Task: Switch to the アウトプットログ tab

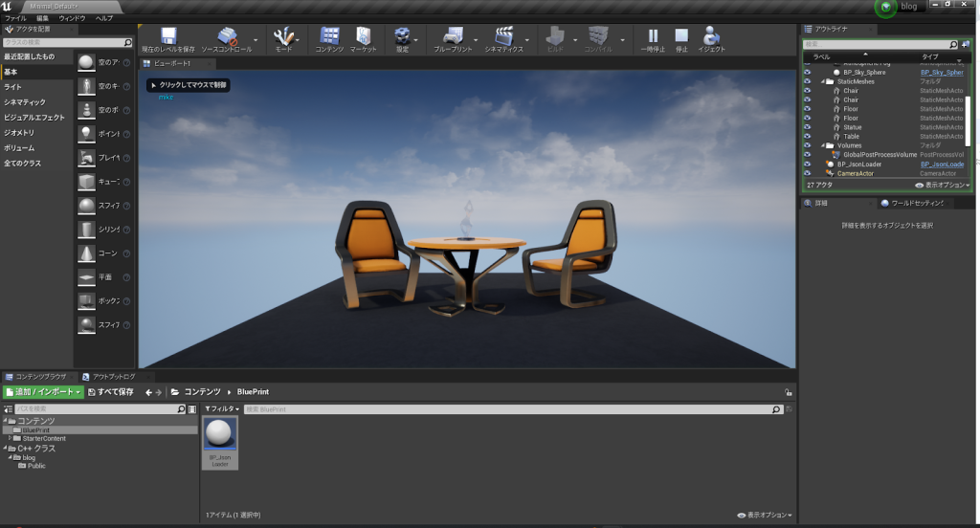Action: [x=112, y=377]
